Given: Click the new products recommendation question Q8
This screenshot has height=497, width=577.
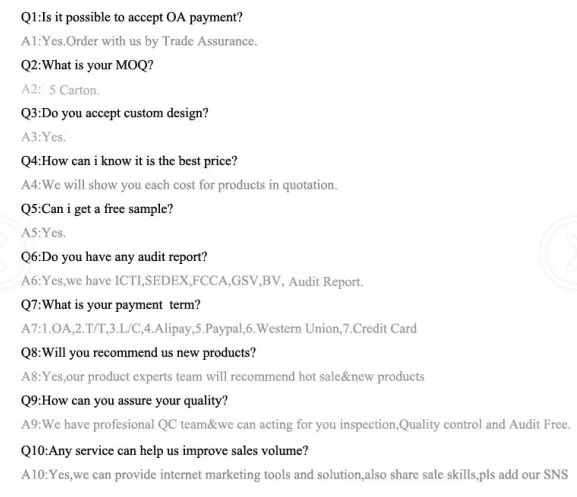Looking at the screenshot, I should tap(138, 353).
